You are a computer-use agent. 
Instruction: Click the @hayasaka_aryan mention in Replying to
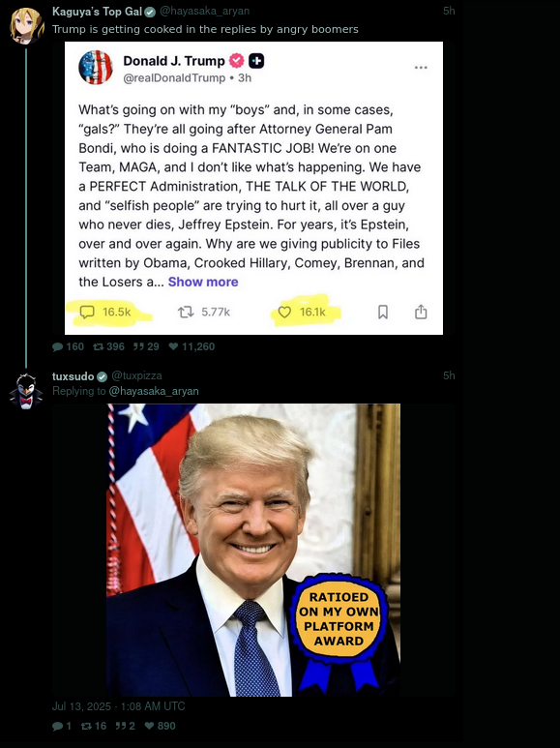click(154, 391)
